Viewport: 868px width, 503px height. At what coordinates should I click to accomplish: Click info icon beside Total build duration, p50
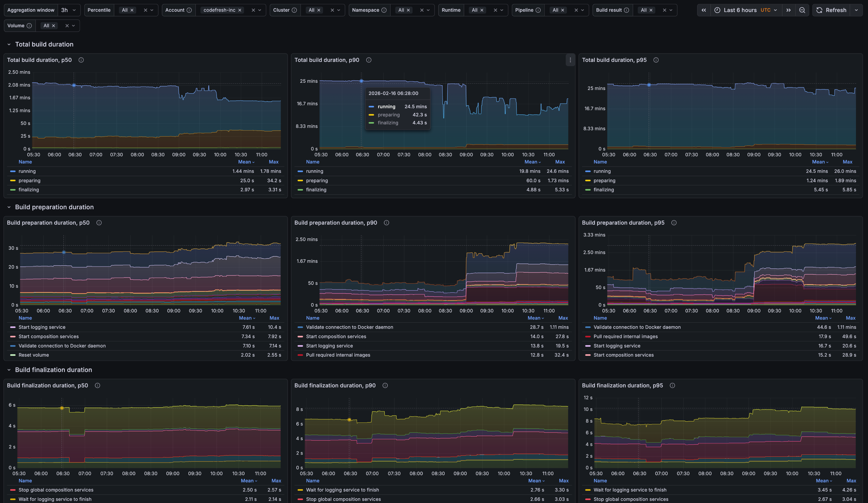click(81, 60)
